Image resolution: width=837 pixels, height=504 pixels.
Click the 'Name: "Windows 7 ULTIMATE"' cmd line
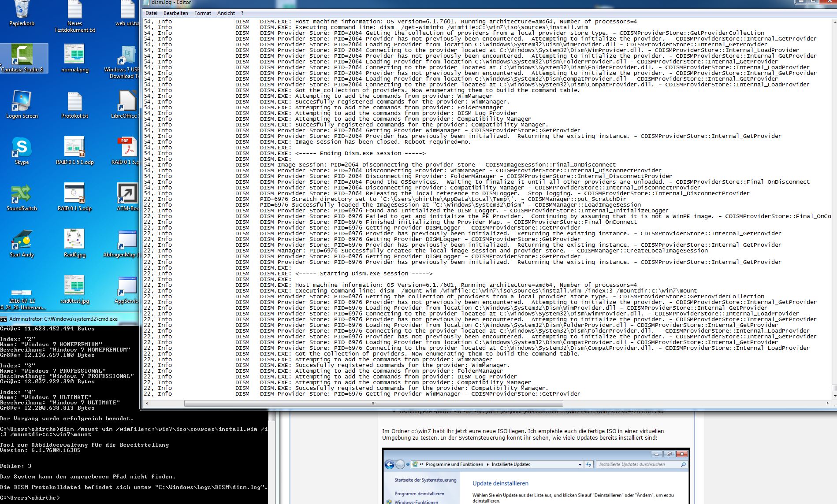pyautogui.click(x=46, y=397)
